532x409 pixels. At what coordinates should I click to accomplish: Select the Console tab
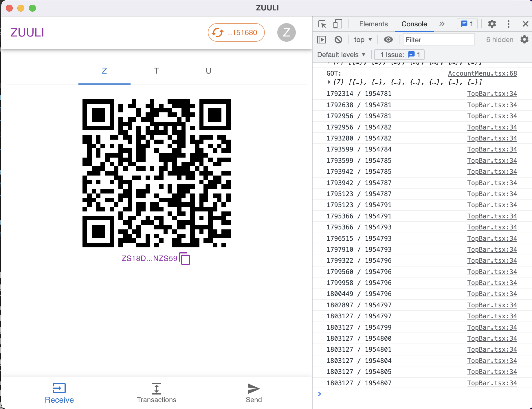coord(414,24)
